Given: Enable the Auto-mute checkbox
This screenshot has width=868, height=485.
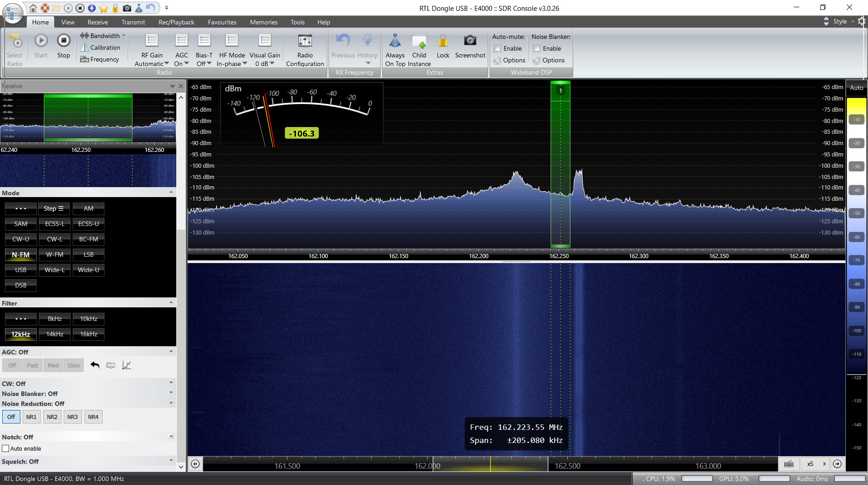Looking at the screenshot, I should [x=497, y=48].
